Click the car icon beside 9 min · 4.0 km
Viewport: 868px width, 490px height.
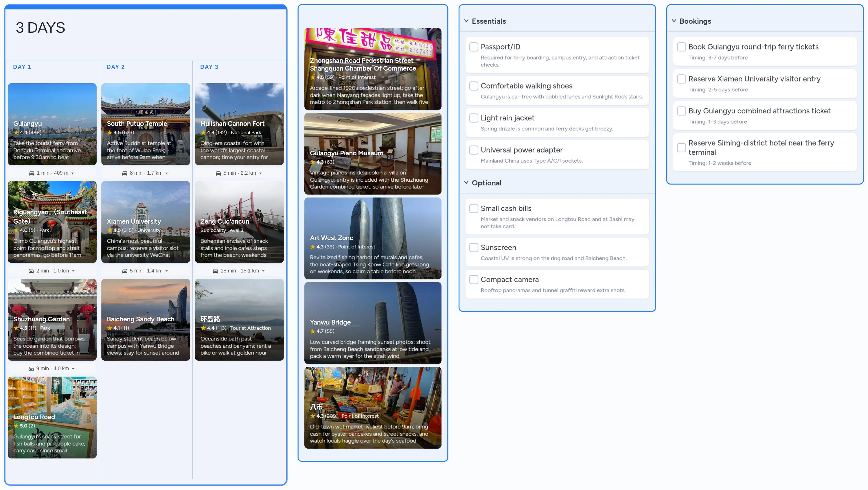31,369
